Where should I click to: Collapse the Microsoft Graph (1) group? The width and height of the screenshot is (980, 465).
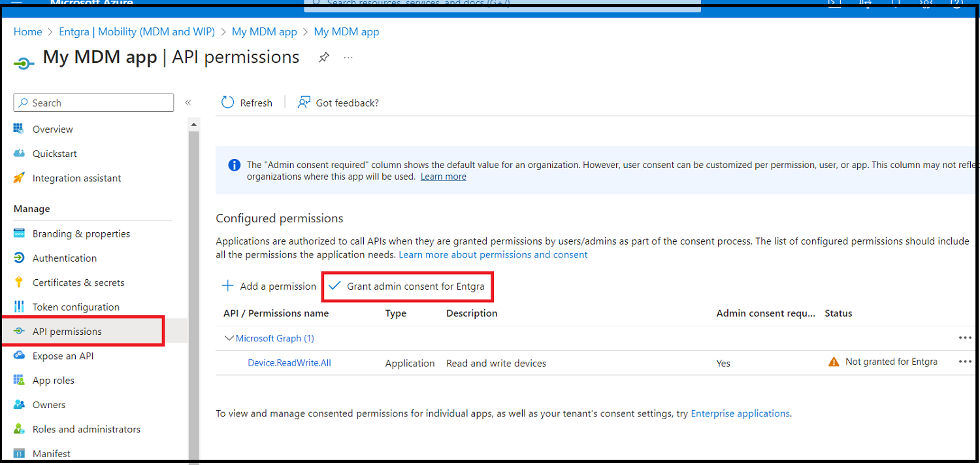tap(229, 338)
